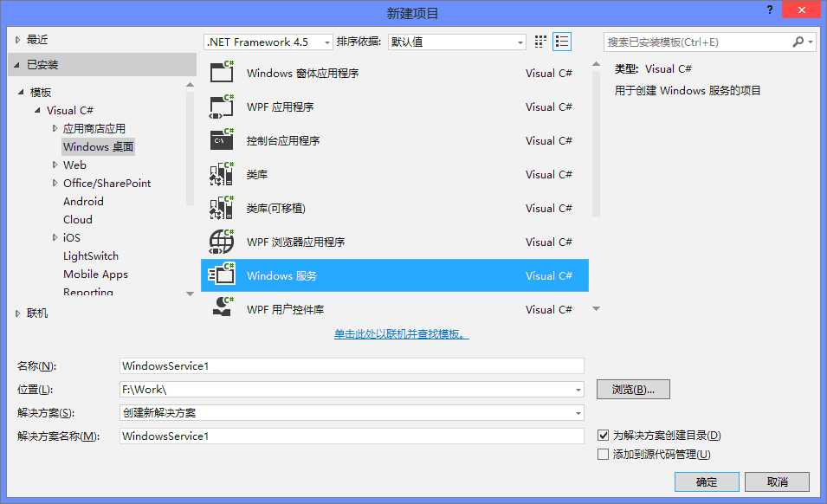
Task: Expand the 应用商店应用 node
Action: click(x=55, y=128)
